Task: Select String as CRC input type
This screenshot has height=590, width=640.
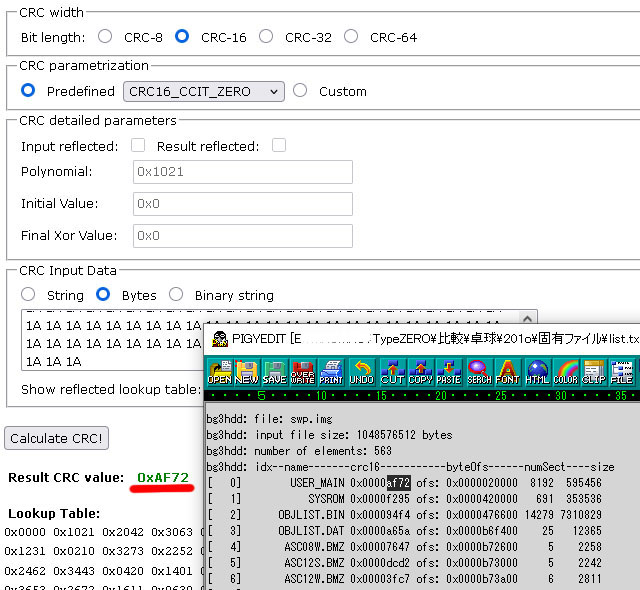Action: pos(28,295)
